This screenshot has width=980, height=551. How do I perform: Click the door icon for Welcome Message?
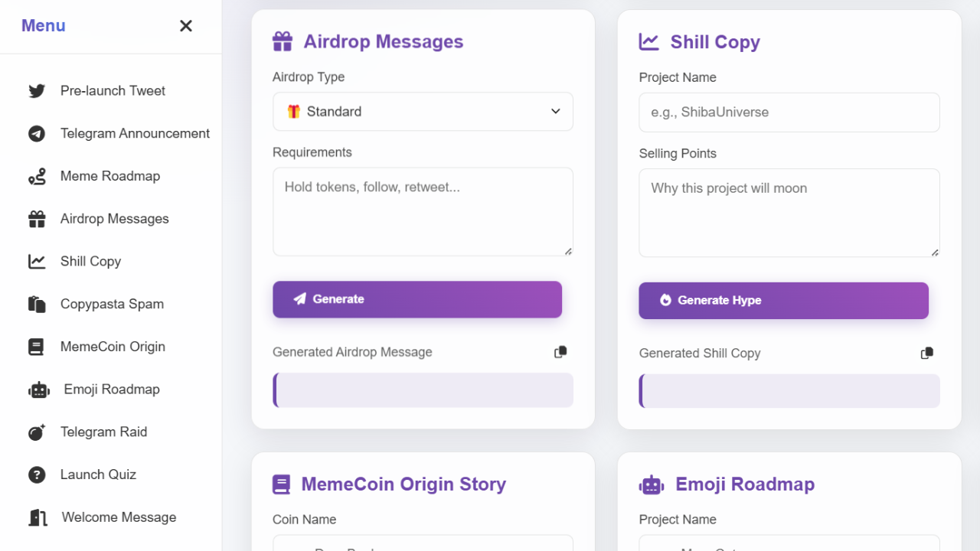coord(38,518)
